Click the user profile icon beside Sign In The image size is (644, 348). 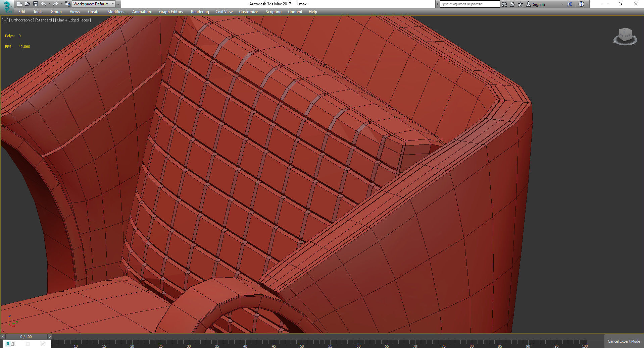(x=528, y=4)
